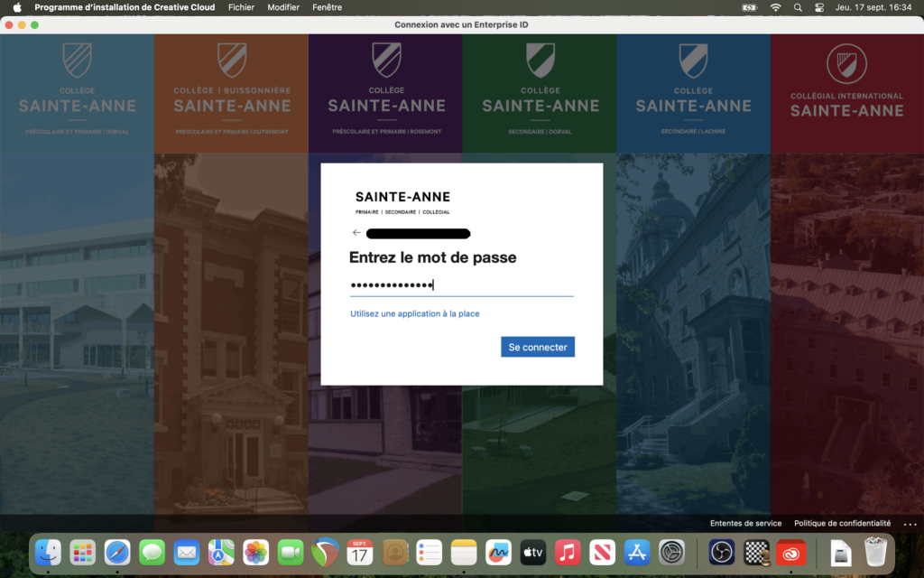924x578 pixels.
Task: Open Reminders in the Dock
Action: coord(429,553)
